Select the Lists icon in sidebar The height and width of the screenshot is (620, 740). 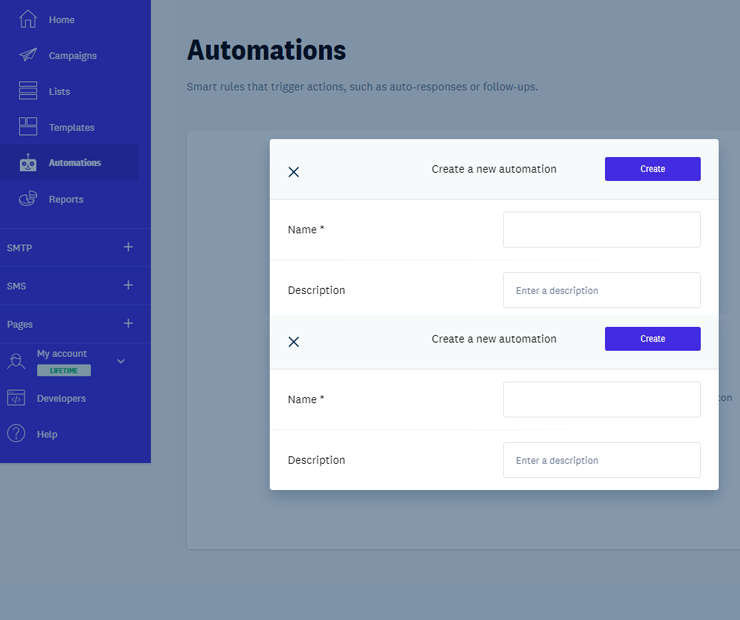[x=28, y=91]
